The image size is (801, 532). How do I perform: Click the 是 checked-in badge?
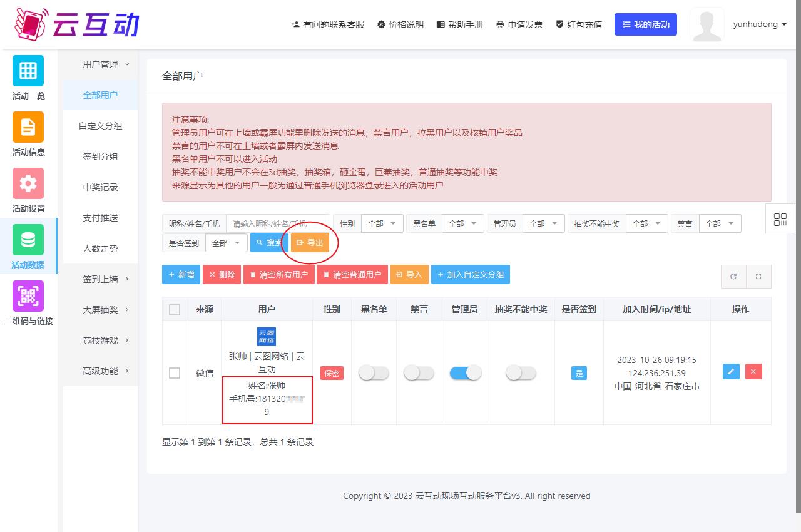[579, 373]
